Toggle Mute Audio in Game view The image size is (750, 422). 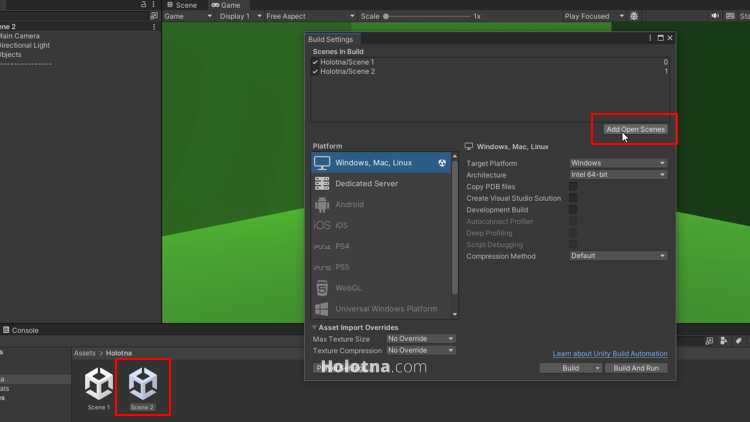pos(715,16)
